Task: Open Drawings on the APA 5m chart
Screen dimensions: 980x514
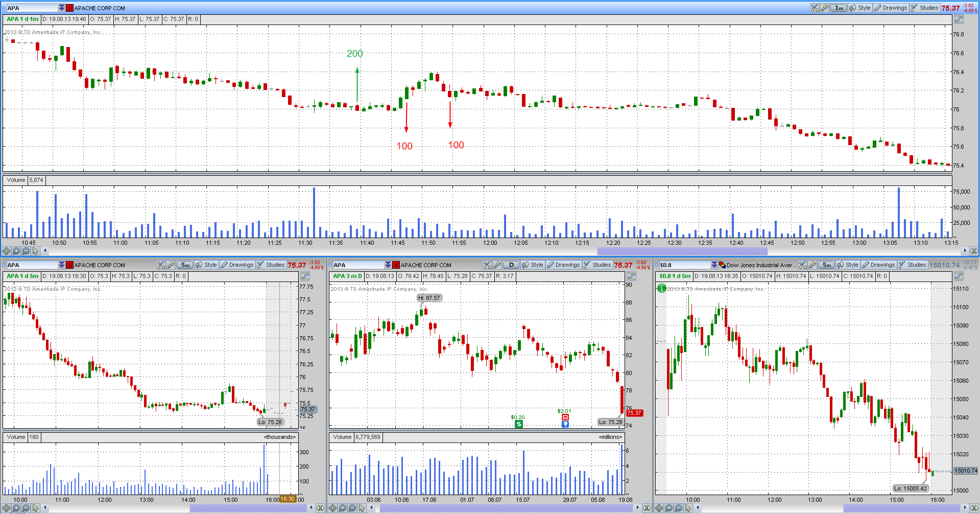Action: [237, 265]
